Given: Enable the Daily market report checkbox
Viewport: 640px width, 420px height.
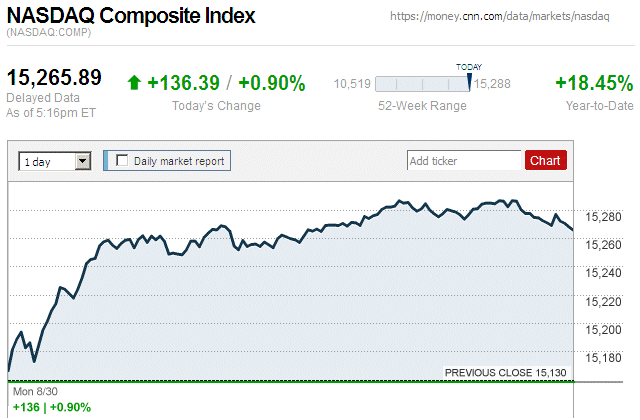Looking at the screenshot, I should point(123,160).
